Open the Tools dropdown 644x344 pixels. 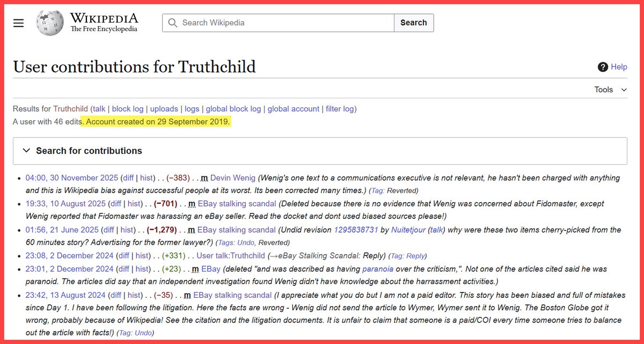click(x=611, y=90)
